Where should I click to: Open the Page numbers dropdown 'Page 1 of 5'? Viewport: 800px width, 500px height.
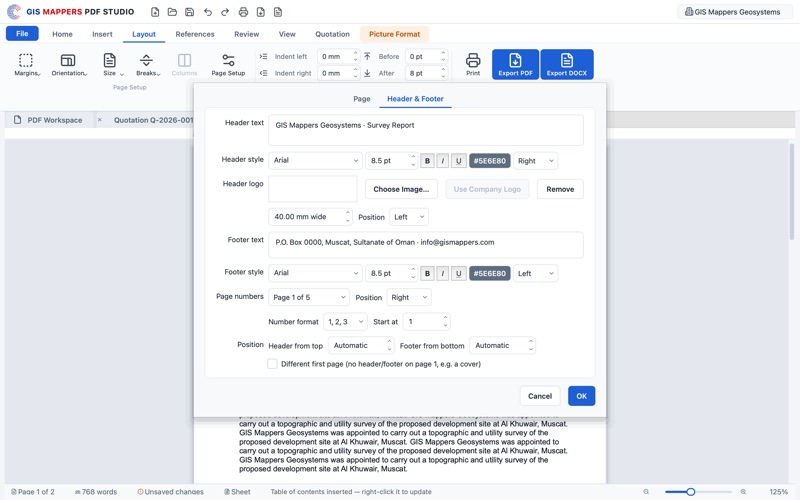coord(309,297)
